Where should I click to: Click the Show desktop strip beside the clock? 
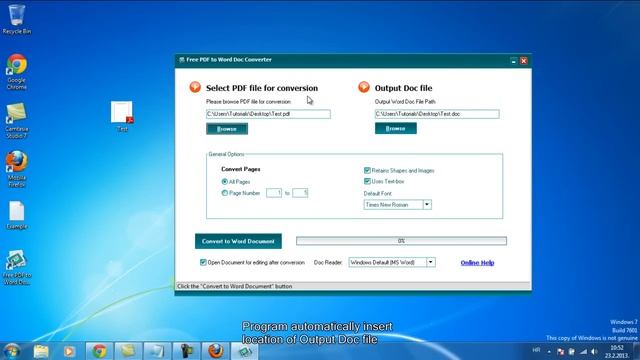pos(637,351)
